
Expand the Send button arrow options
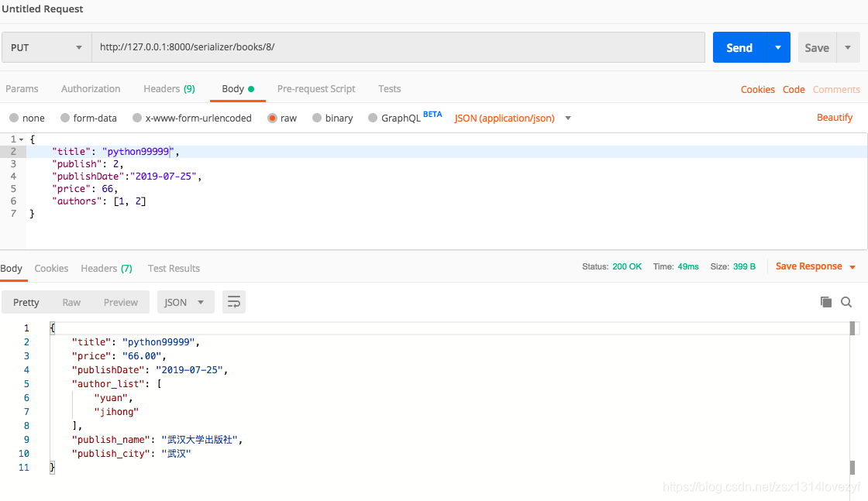point(778,47)
